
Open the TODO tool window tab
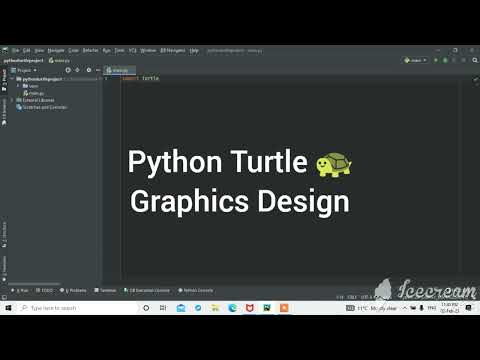pos(44,291)
